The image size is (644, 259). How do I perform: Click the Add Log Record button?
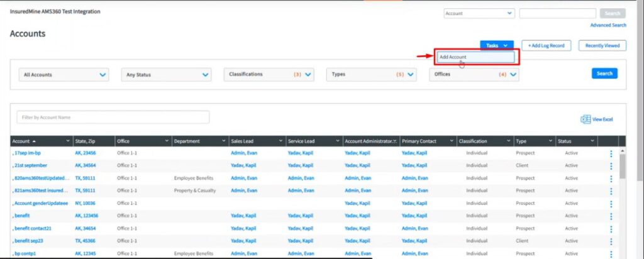(x=546, y=45)
